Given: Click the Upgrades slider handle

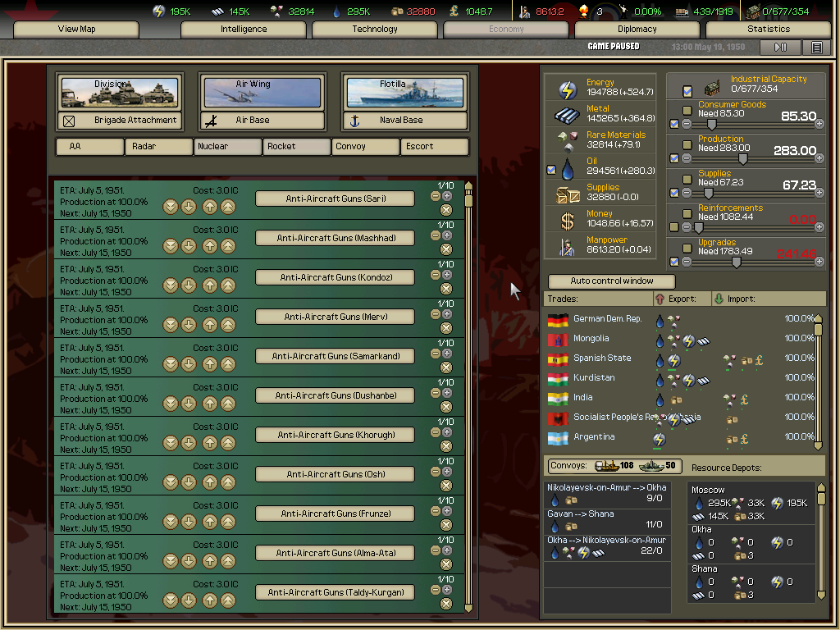Looking at the screenshot, I should tap(737, 262).
